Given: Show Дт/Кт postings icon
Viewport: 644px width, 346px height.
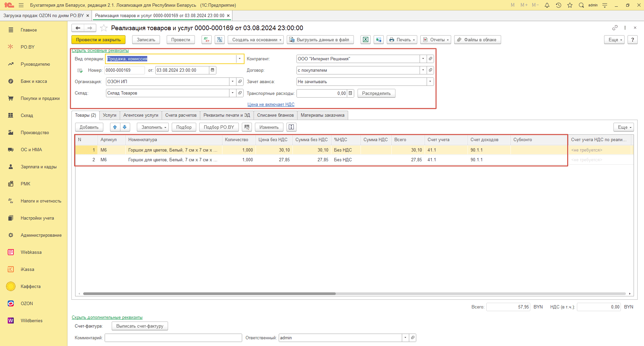Looking at the screenshot, I should click(x=207, y=40).
